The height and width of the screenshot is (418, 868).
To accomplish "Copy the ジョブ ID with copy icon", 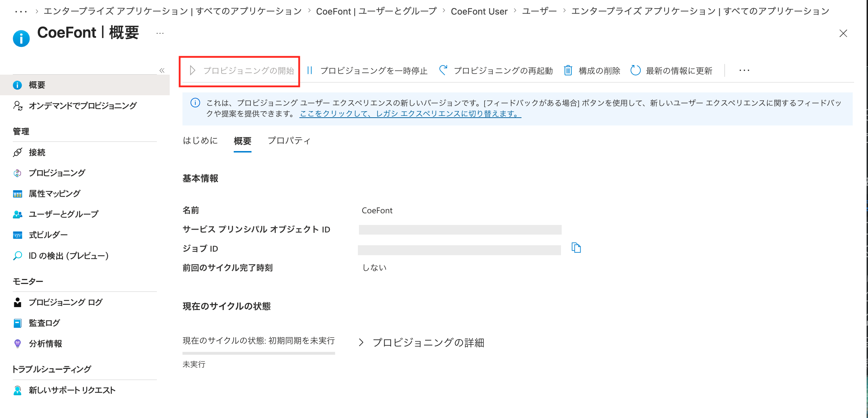I will 576,248.
